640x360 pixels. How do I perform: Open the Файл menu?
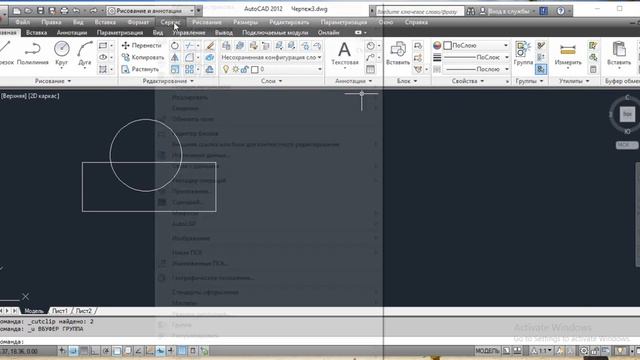tap(22, 22)
